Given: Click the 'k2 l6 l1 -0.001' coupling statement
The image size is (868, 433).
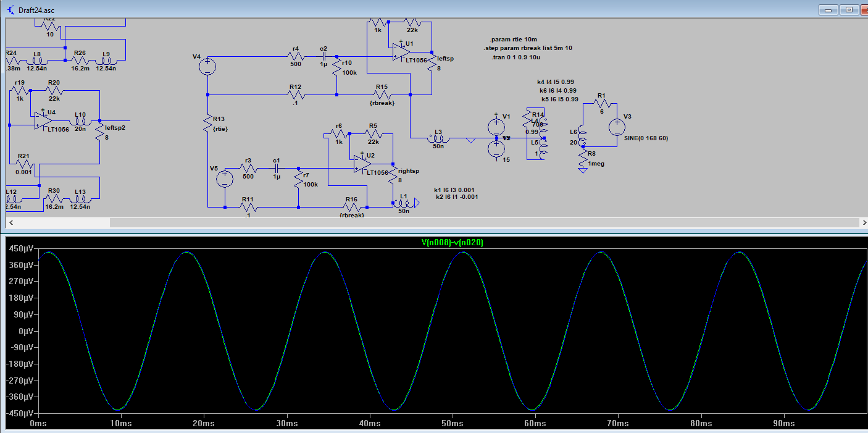Looking at the screenshot, I should point(457,197).
